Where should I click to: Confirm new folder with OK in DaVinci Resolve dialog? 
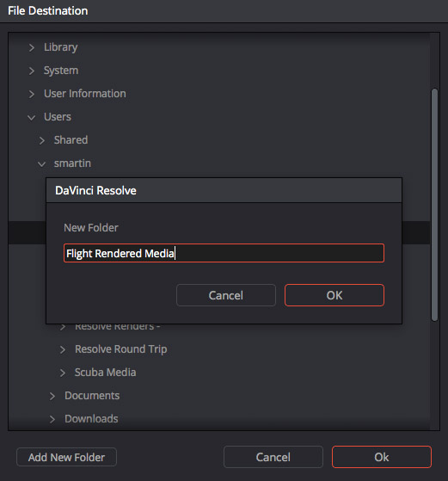click(x=334, y=295)
